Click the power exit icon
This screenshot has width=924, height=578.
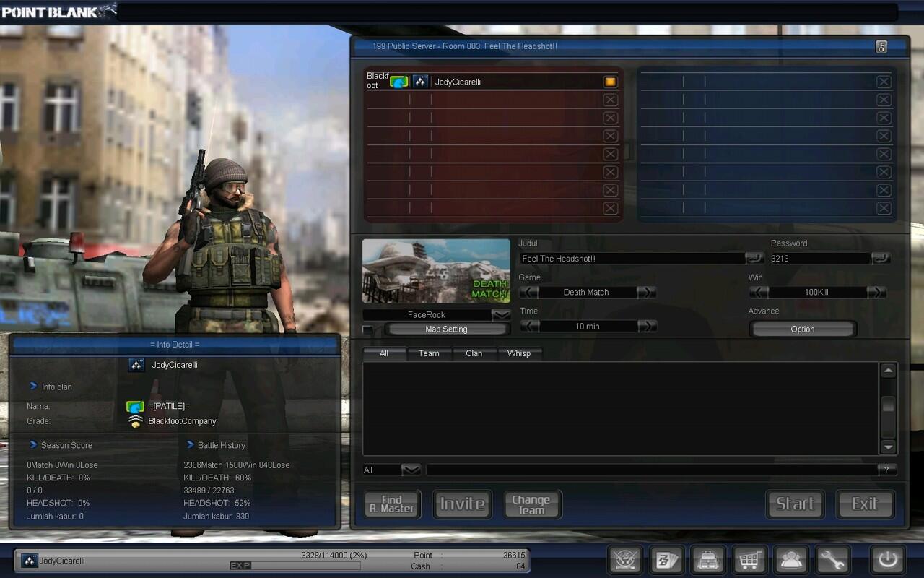tap(887, 559)
